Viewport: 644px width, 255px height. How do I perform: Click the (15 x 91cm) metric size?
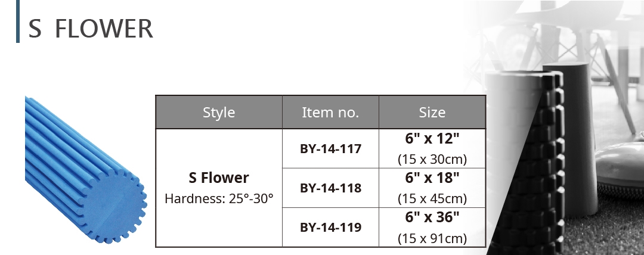coord(432,238)
